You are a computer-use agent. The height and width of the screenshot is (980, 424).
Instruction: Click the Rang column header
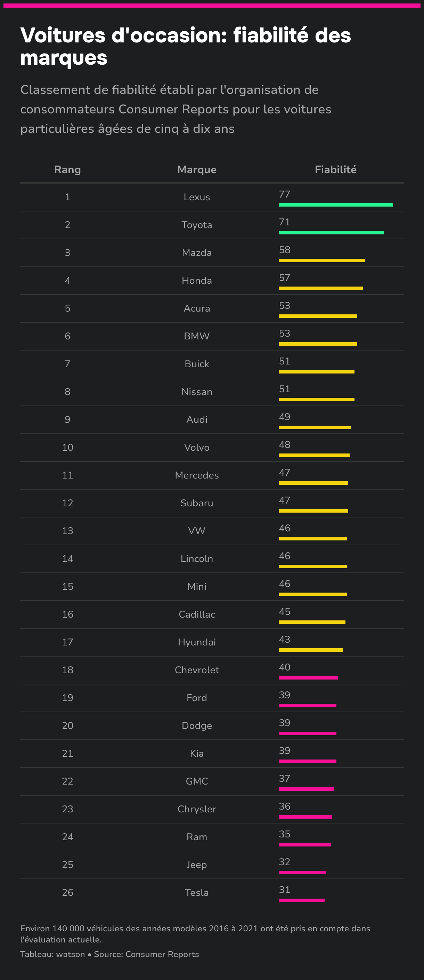coord(67,170)
